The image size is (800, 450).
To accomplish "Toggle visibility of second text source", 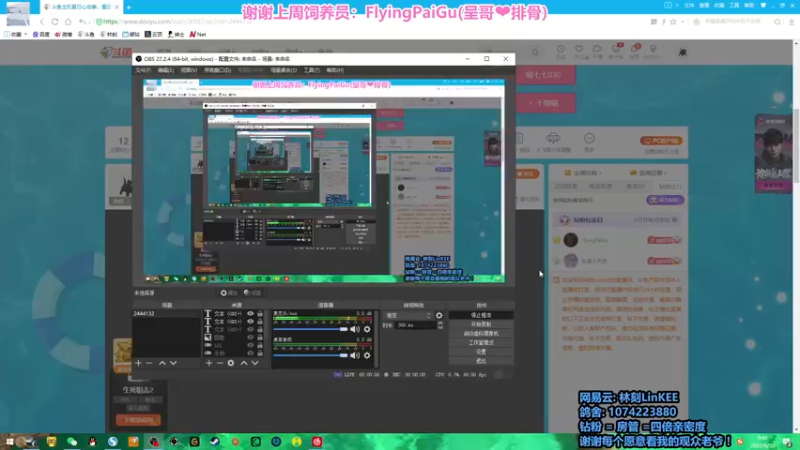I will [250, 321].
